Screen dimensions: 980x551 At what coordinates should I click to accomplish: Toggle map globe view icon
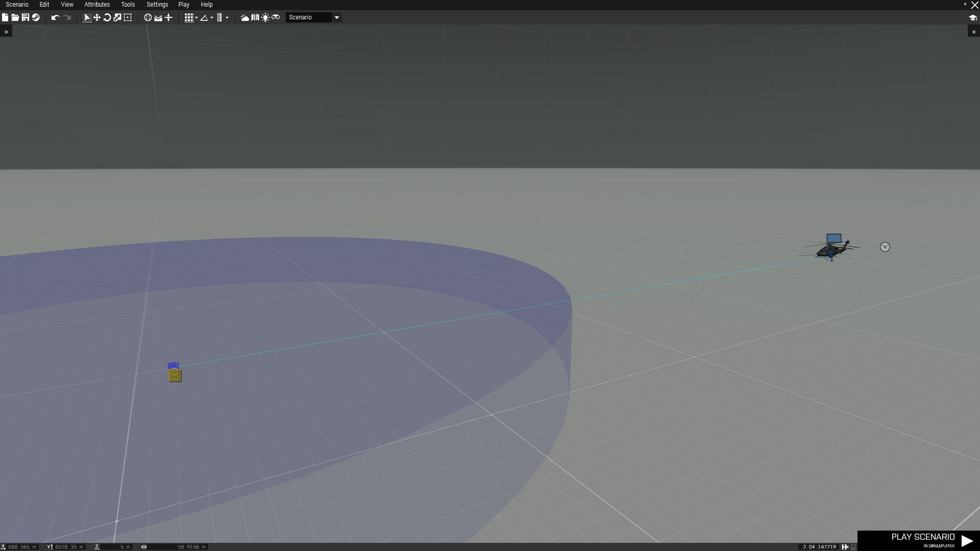pyautogui.click(x=148, y=17)
